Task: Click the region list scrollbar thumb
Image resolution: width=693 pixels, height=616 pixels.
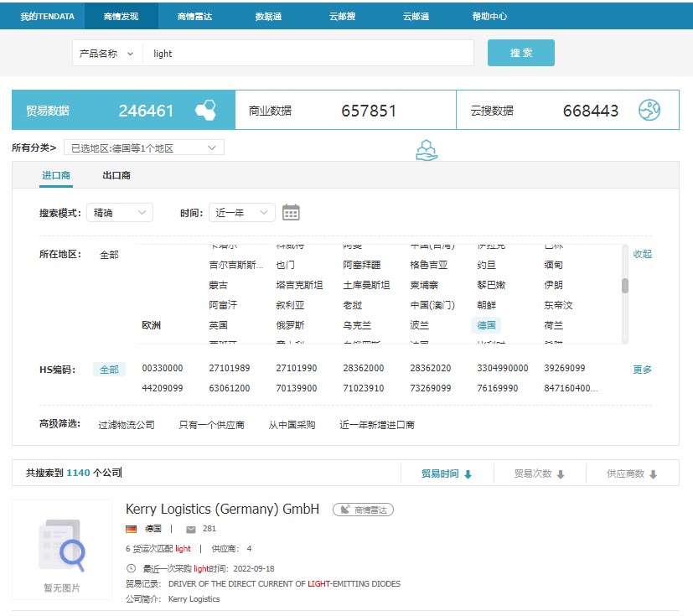Action: click(624, 286)
